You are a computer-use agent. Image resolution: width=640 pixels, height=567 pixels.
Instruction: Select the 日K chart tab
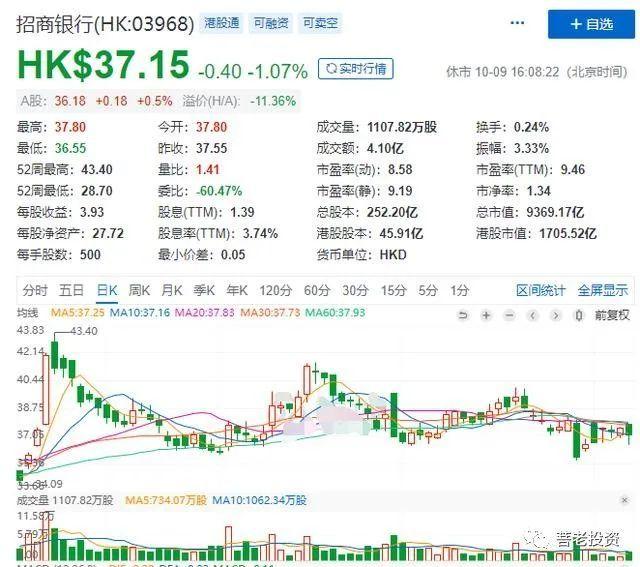point(107,291)
